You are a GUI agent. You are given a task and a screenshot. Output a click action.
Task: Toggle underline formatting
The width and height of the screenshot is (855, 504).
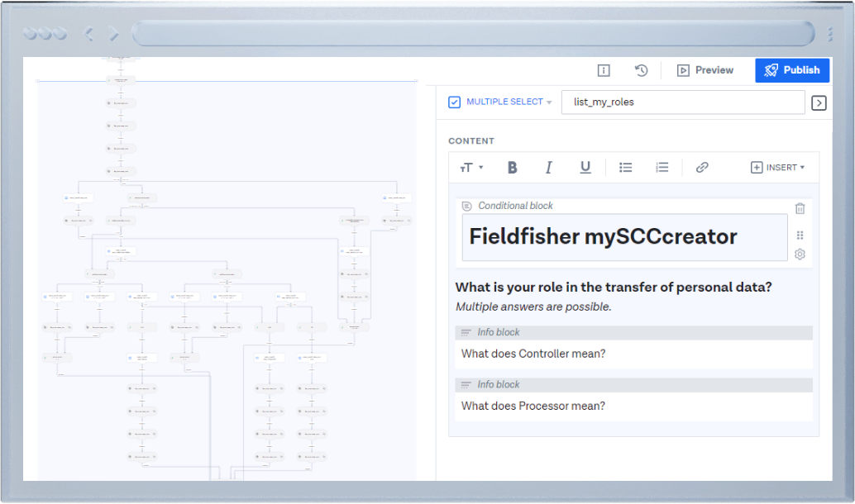585,168
